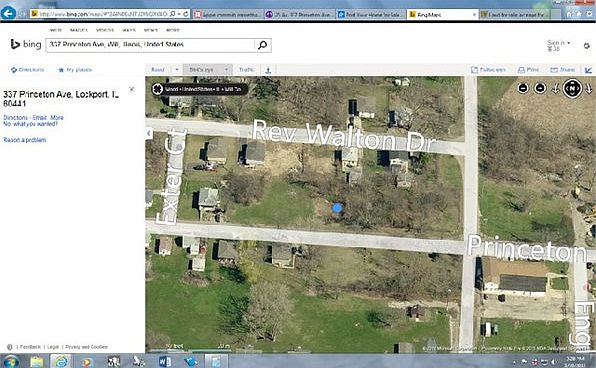Open the WEB link in Bing navigation
Screen dimensions: 596x368
point(56,30)
